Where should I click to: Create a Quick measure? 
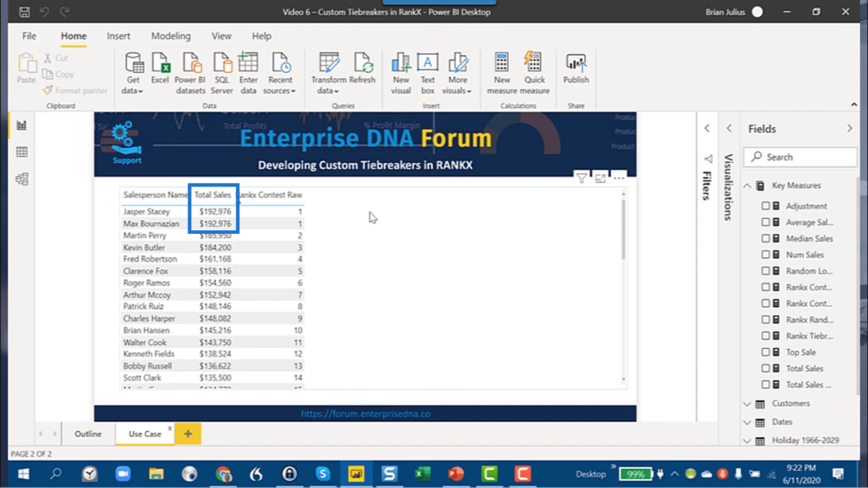534,73
